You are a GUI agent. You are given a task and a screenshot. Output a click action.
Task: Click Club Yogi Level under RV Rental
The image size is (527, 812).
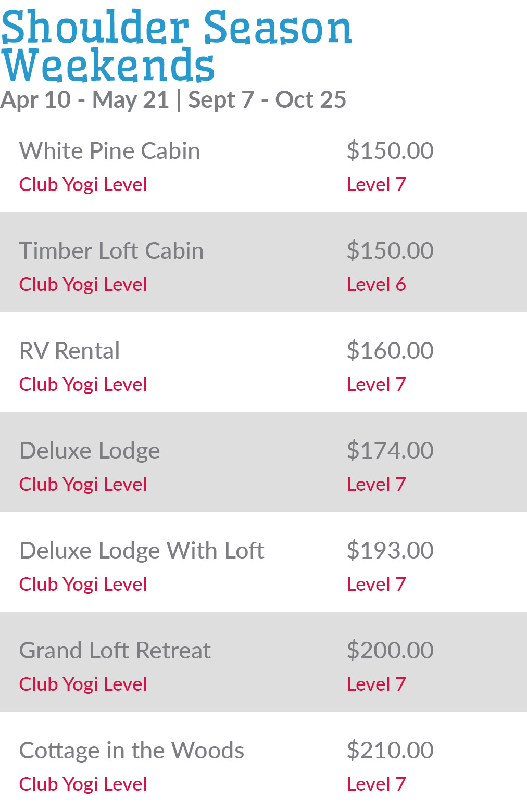click(83, 385)
